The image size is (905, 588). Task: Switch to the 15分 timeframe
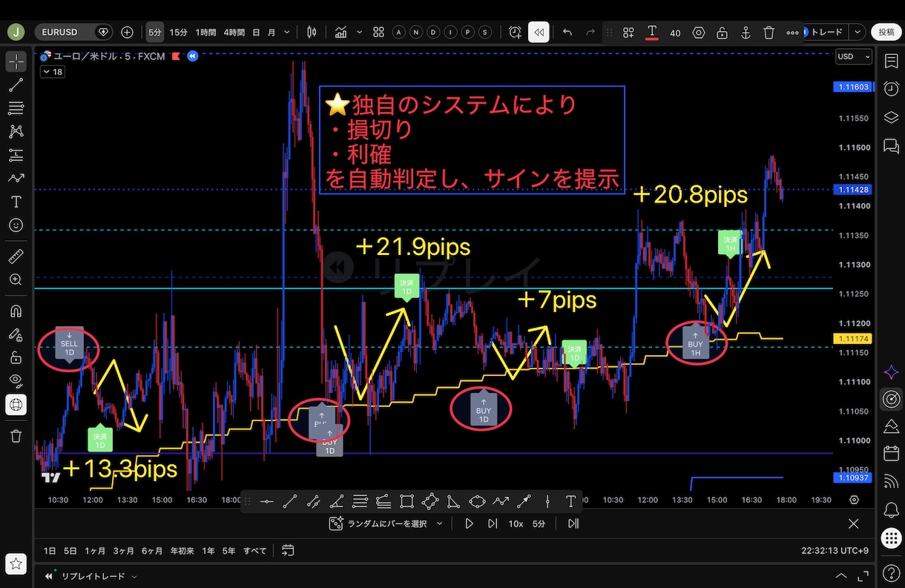(x=178, y=33)
